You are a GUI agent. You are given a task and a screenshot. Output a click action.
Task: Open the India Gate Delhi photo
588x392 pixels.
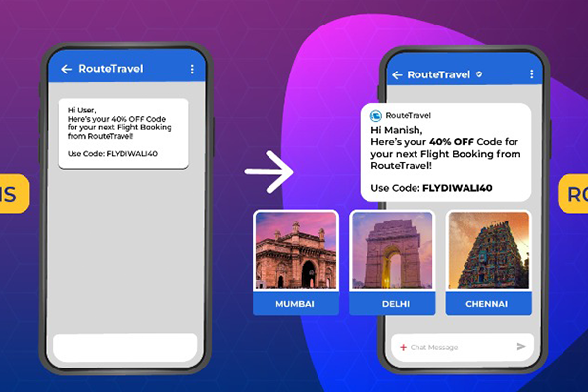[392, 250]
